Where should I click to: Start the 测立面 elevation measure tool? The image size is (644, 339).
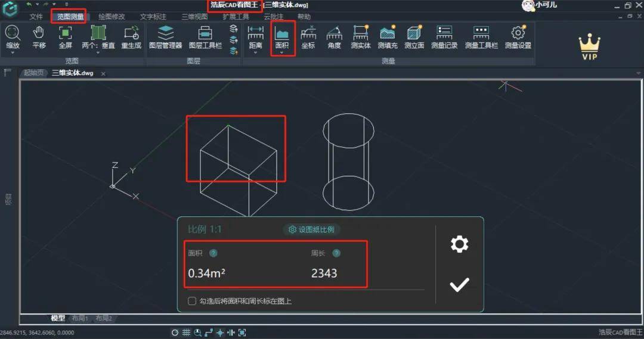pos(414,37)
